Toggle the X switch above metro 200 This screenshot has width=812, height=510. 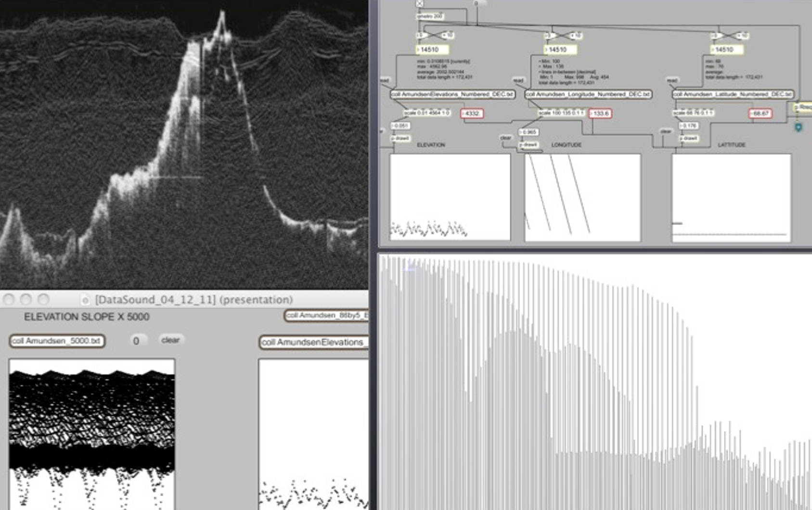pos(420,3)
